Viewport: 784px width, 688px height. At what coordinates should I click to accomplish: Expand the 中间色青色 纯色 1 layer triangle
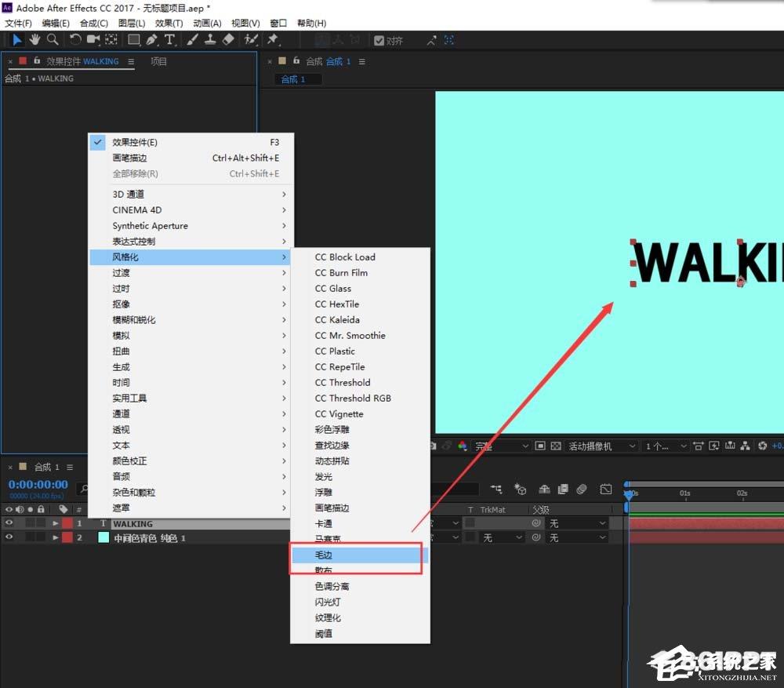point(56,537)
